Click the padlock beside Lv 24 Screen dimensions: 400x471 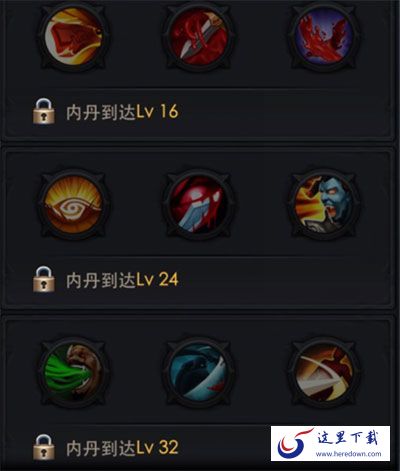pos(44,279)
